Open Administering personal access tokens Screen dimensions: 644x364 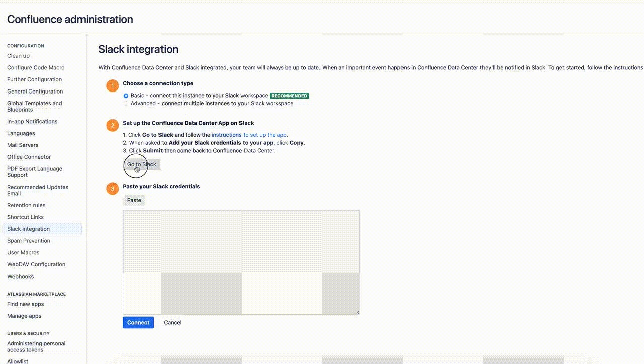point(36,347)
